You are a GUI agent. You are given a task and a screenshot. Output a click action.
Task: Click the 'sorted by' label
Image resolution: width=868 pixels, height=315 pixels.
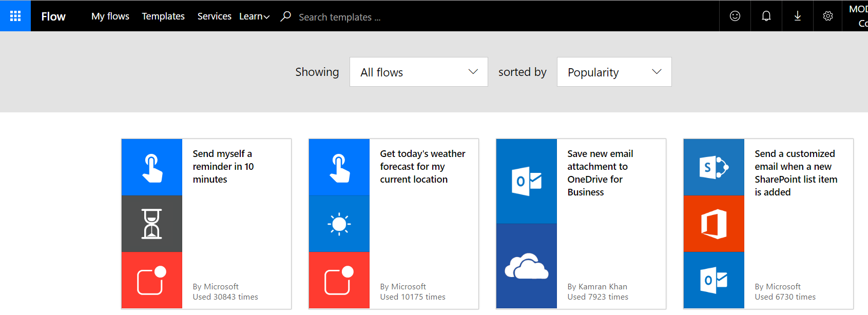(x=523, y=72)
